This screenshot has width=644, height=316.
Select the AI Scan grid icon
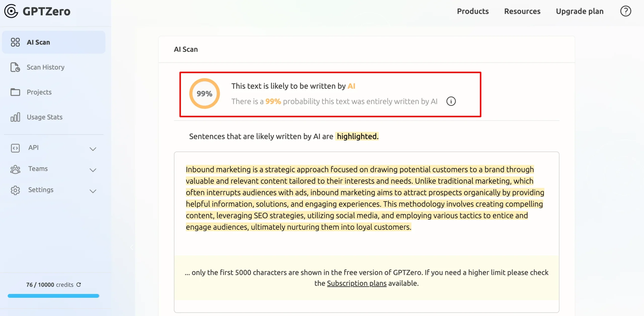(x=15, y=42)
